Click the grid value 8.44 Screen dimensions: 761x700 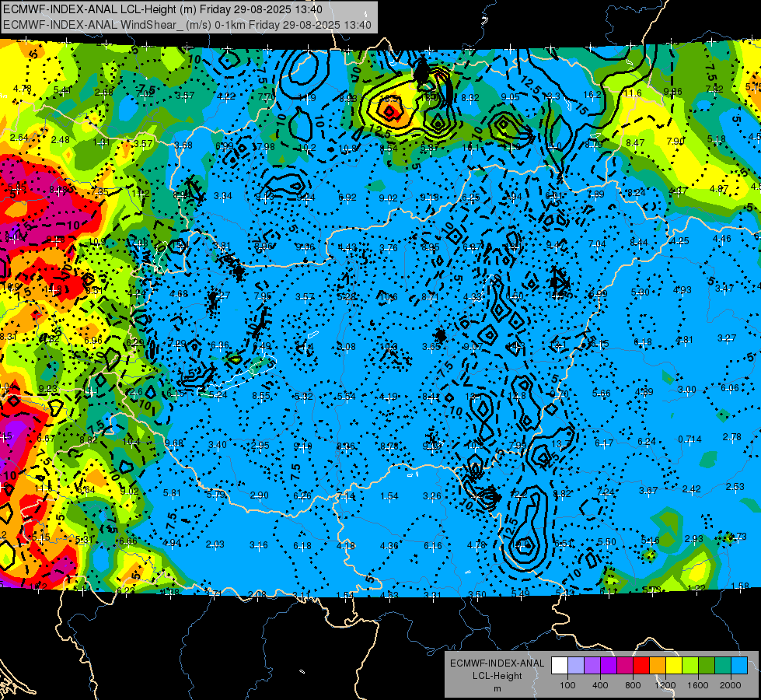click(639, 242)
